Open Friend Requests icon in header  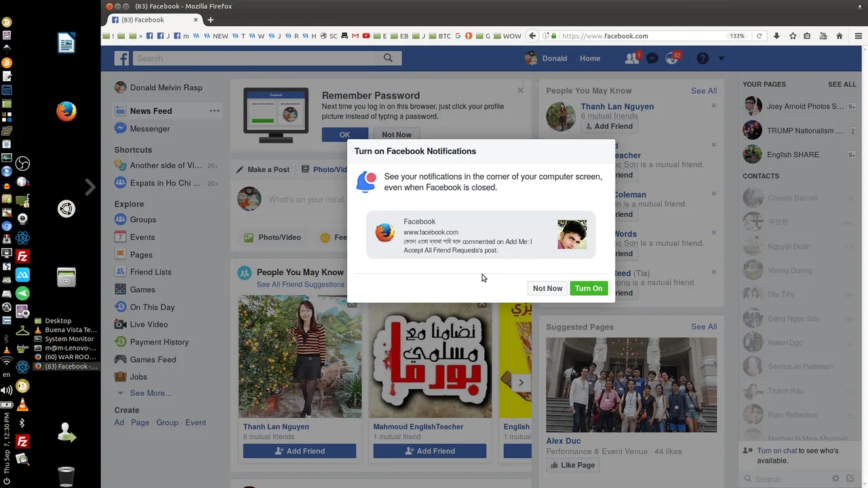click(x=631, y=58)
